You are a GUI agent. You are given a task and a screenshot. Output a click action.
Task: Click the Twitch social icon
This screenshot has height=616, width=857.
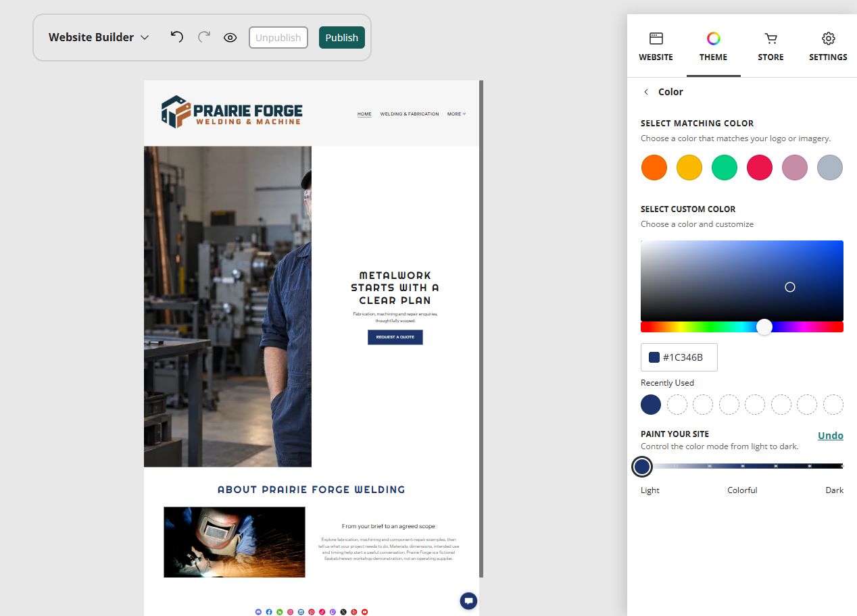pos(333,612)
